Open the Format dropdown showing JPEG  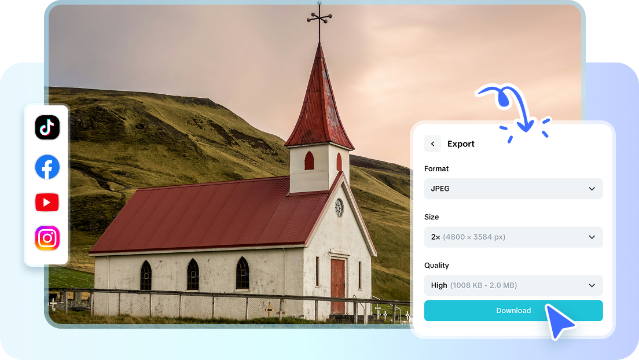point(513,189)
